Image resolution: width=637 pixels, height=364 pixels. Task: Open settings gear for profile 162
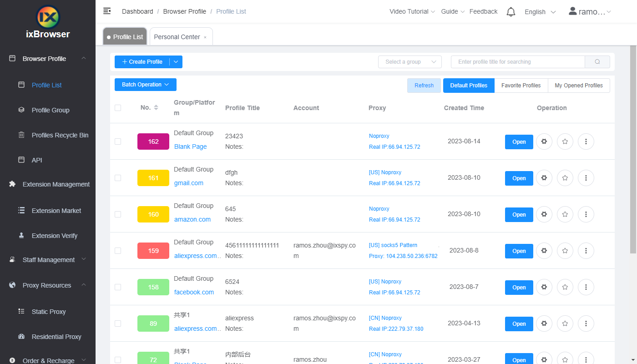click(x=544, y=142)
